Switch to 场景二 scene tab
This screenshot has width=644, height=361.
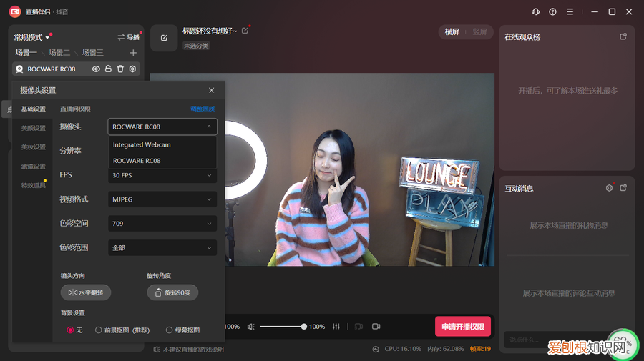[59, 53]
